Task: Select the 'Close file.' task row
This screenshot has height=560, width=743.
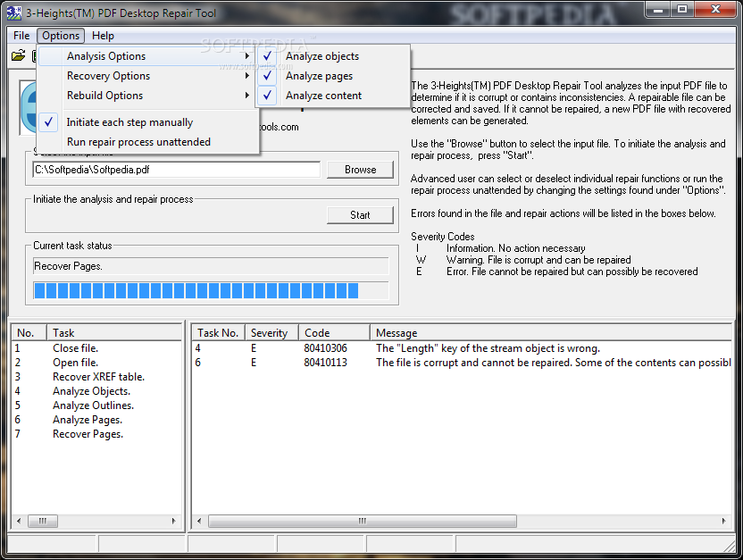Action: [x=96, y=348]
